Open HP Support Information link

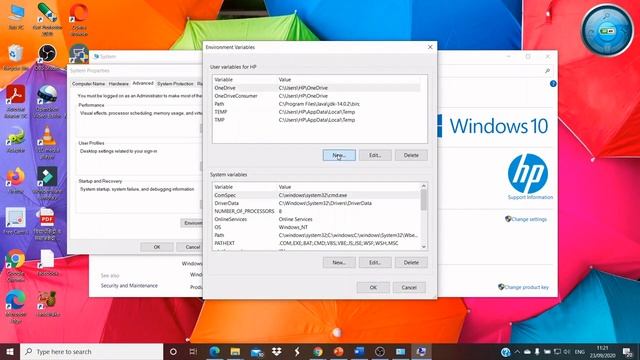(530, 197)
